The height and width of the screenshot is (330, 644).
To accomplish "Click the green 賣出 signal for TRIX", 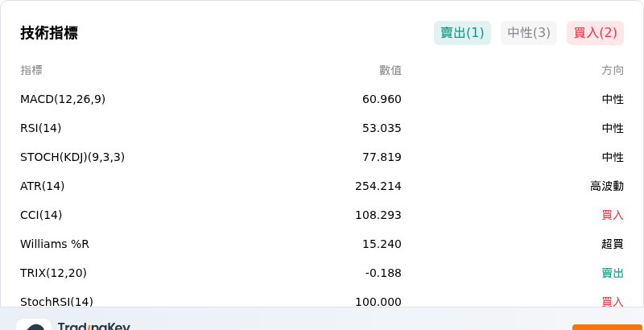I will 613,273.
